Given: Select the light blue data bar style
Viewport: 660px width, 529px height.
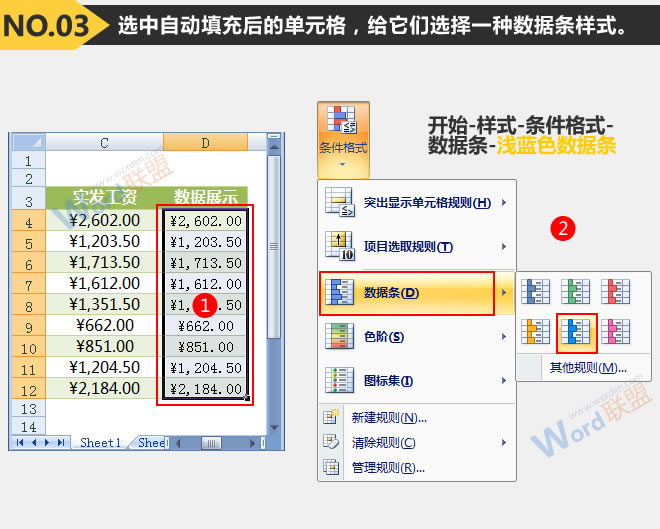Looking at the screenshot, I should [x=576, y=332].
